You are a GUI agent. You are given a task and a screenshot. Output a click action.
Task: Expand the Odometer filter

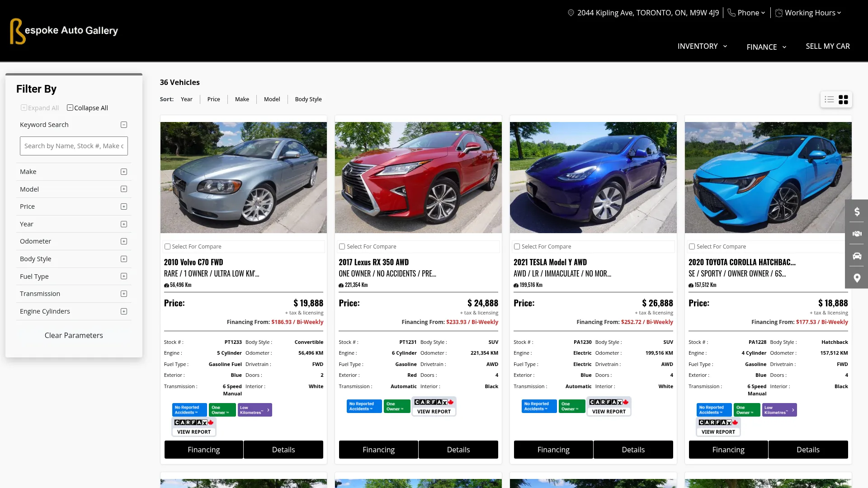(x=124, y=241)
